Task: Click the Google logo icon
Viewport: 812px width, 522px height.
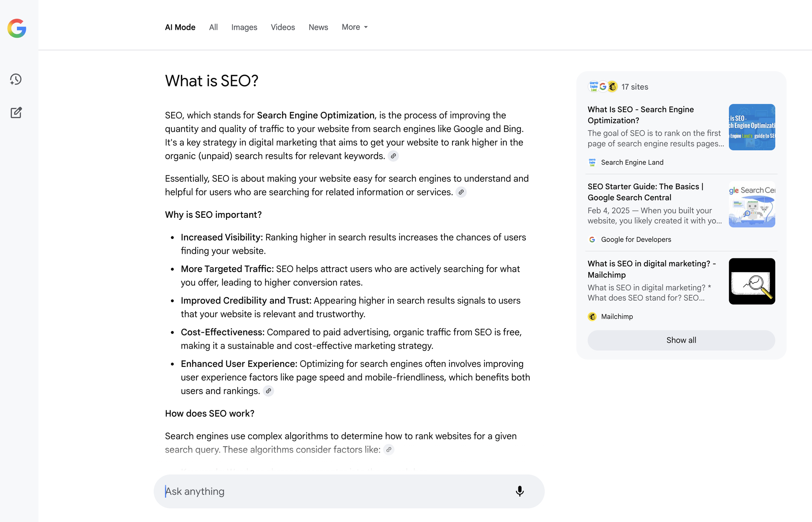Action: (17, 28)
